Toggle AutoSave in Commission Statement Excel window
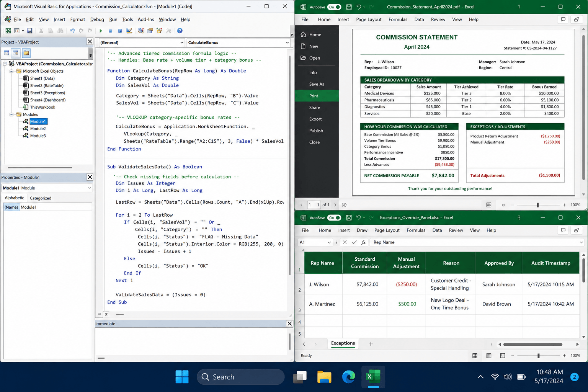This screenshot has height=392, width=588. 334,7
